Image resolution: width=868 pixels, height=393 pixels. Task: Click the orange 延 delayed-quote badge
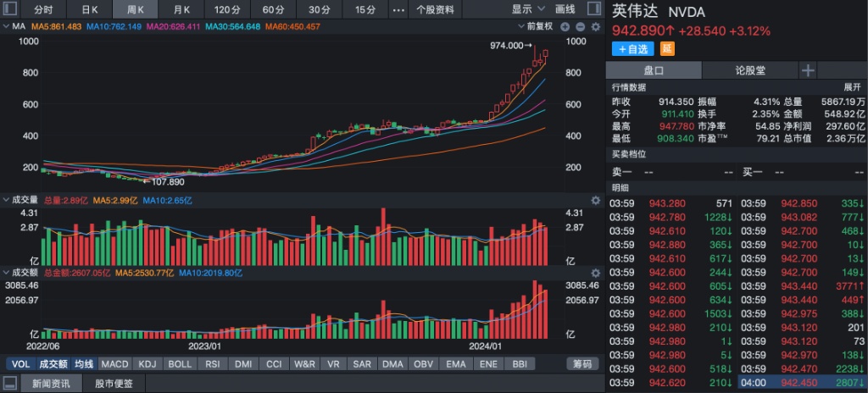(665, 49)
